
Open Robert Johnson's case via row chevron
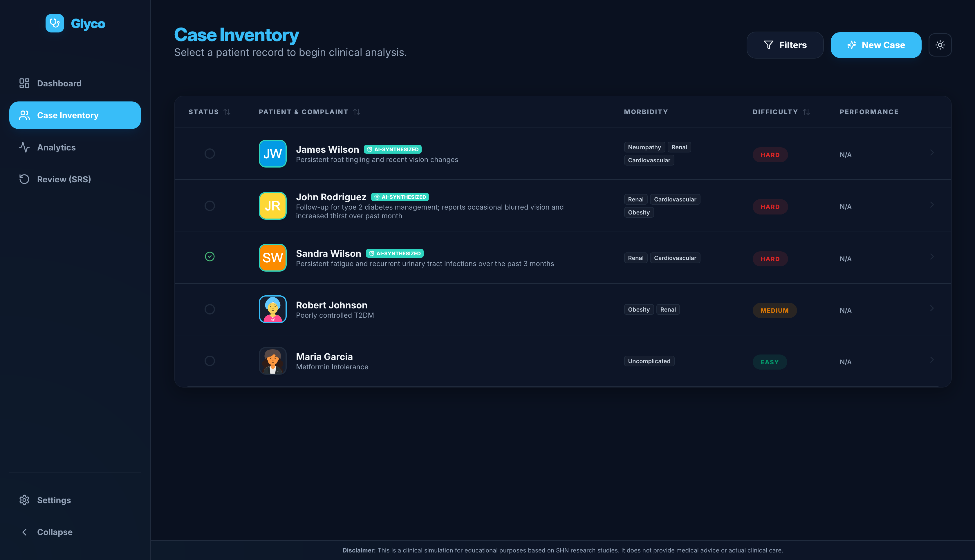click(x=931, y=308)
